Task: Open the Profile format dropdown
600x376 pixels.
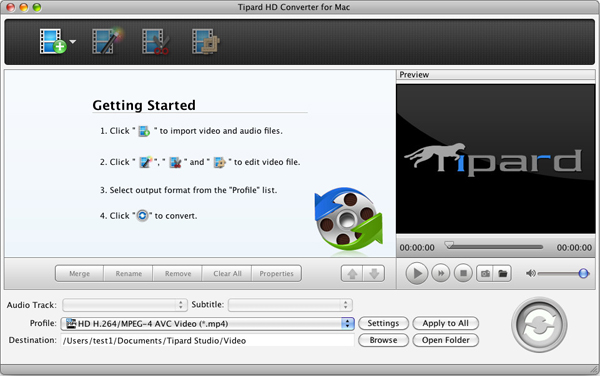Action: click(x=207, y=324)
